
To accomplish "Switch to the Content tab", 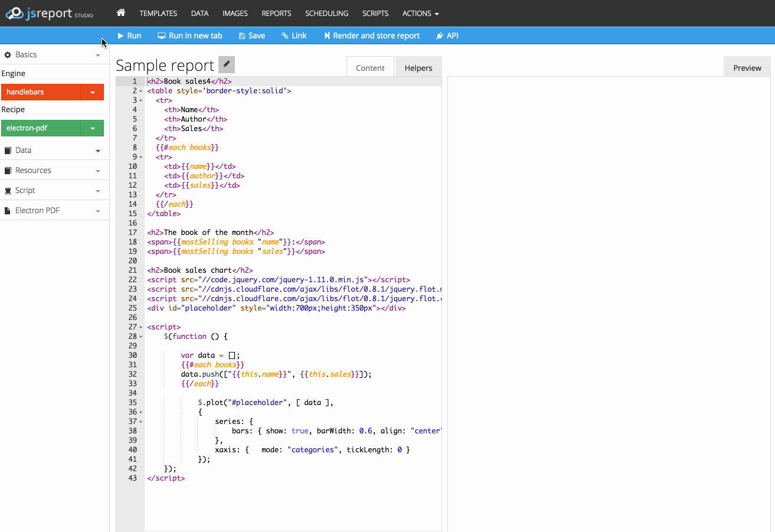I will [x=370, y=68].
